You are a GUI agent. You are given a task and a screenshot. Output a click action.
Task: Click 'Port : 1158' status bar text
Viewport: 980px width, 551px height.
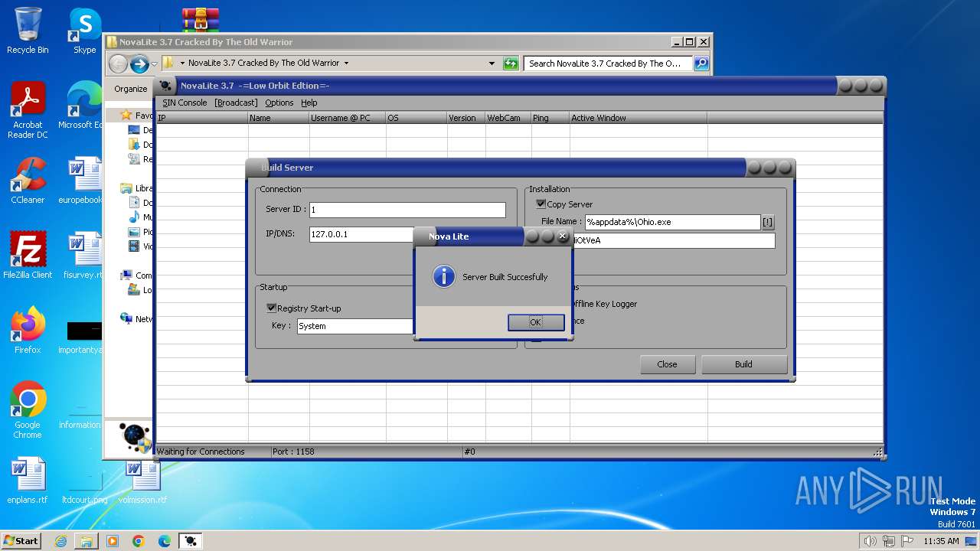(x=293, y=452)
